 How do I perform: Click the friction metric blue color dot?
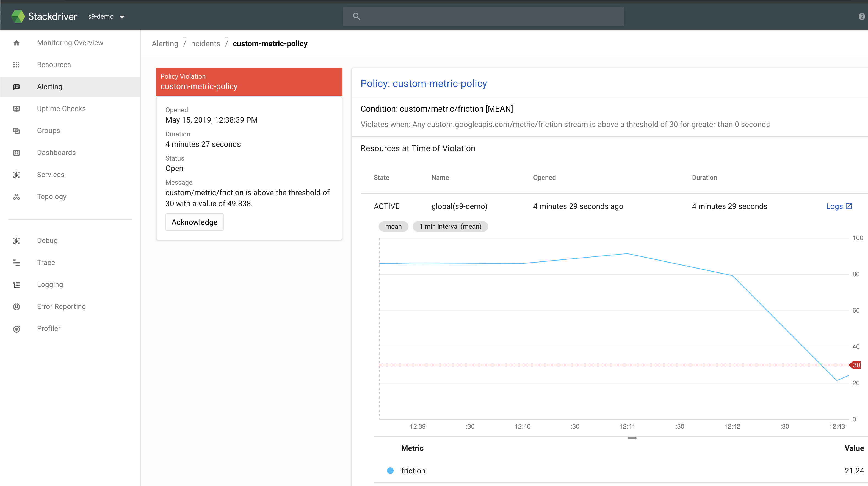click(390, 471)
